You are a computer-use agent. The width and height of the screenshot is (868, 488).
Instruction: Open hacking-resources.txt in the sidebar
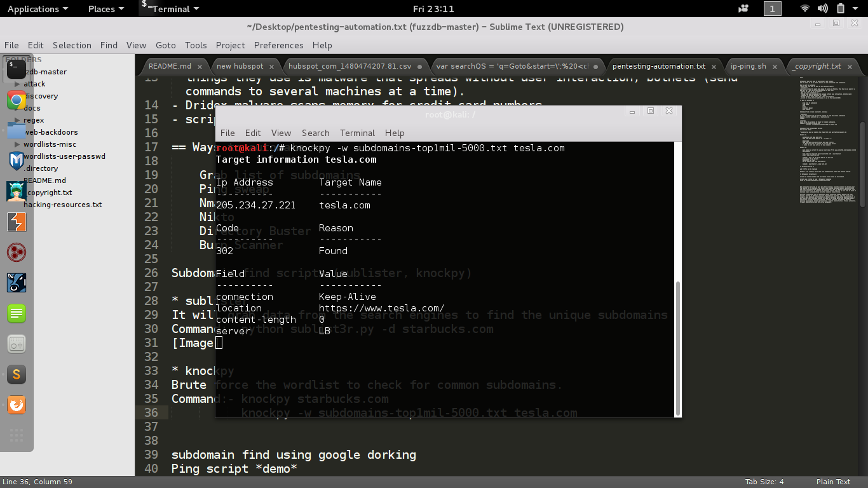click(62, 205)
